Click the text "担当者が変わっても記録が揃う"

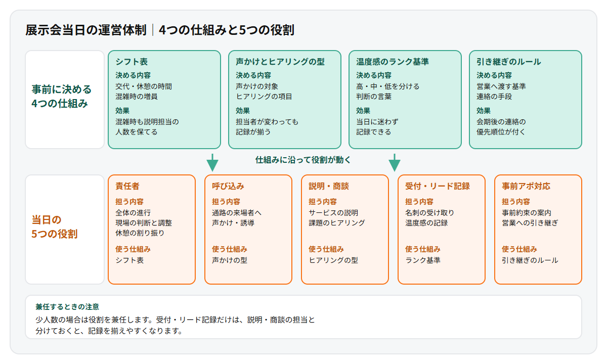[267, 127]
